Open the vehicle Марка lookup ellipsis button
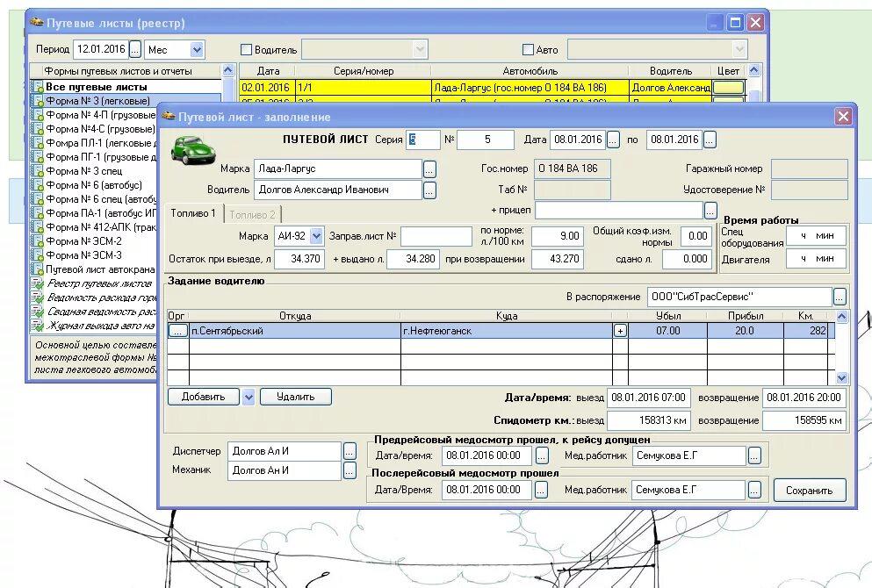Image resolution: width=872 pixels, height=588 pixels. tap(429, 169)
